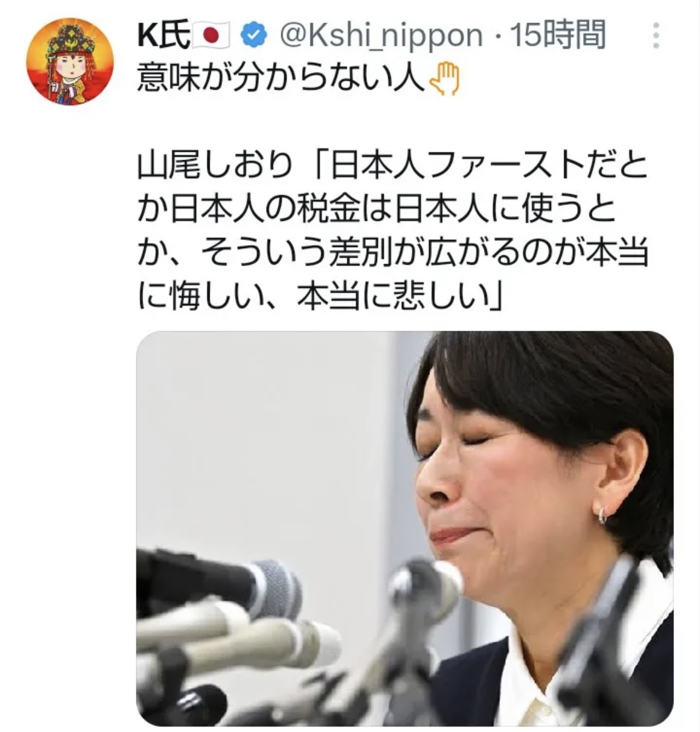Screen dimensions: 700x732
Task: Open the @Kshi_nippon handle link
Action: pyautogui.click(x=381, y=36)
